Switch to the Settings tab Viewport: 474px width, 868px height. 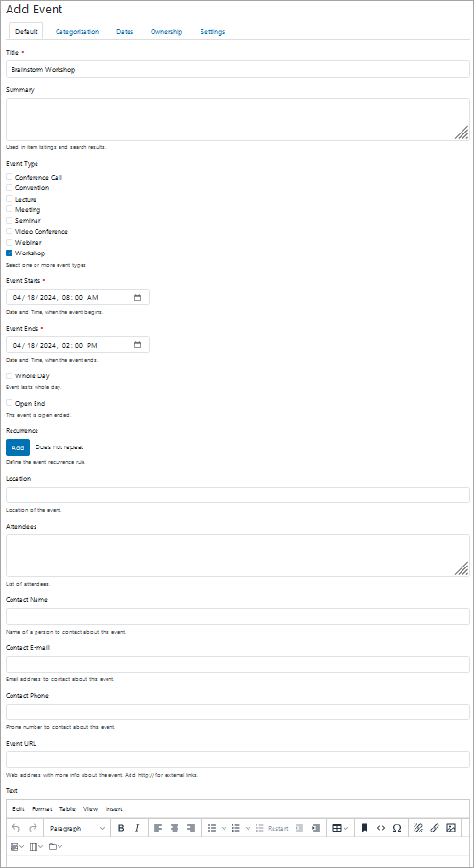[212, 32]
